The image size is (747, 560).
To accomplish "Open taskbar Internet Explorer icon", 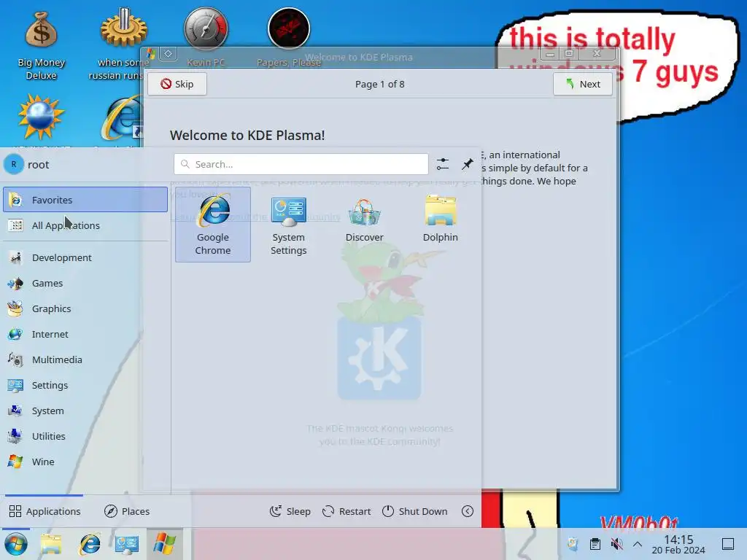I will [90, 544].
